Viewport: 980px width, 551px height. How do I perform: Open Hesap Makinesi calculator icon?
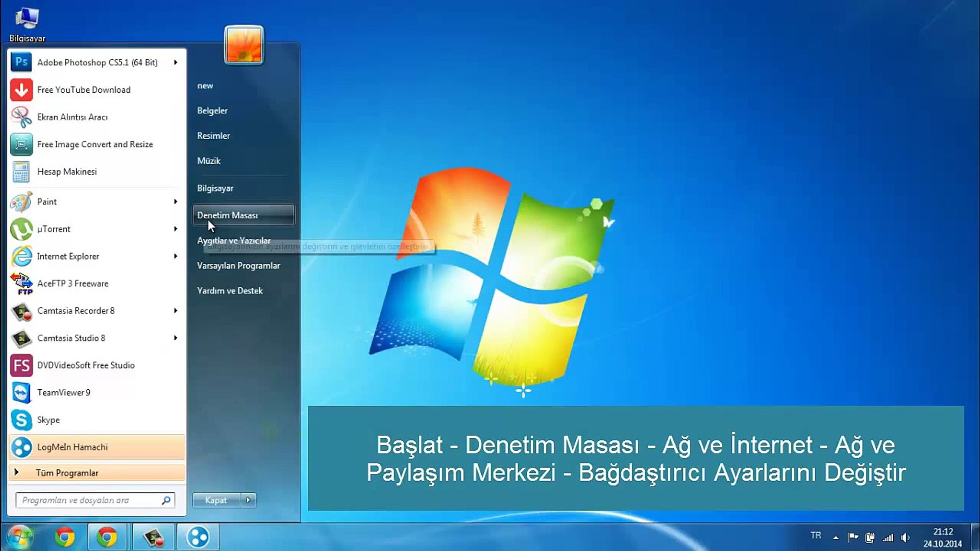pos(21,172)
